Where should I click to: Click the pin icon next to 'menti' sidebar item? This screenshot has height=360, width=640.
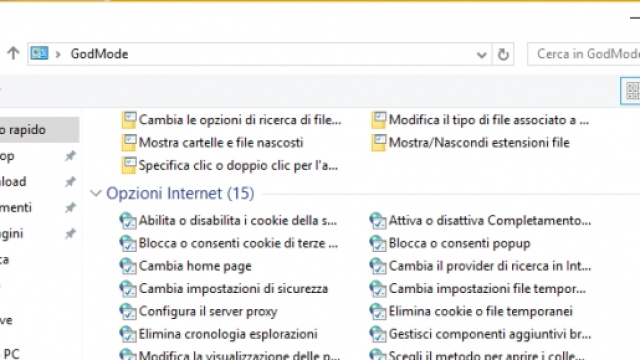pyautogui.click(x=70, y=207)
